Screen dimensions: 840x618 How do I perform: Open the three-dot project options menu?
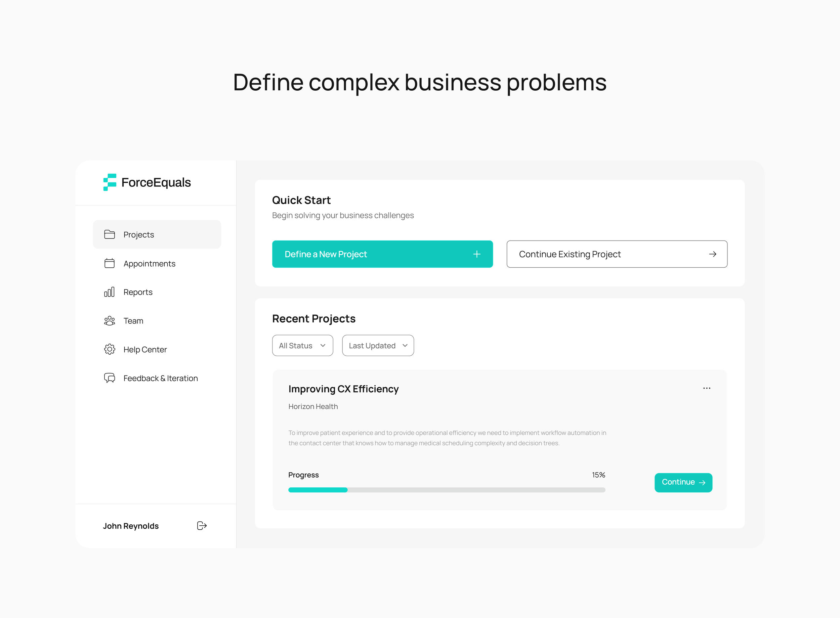[706, 388]
